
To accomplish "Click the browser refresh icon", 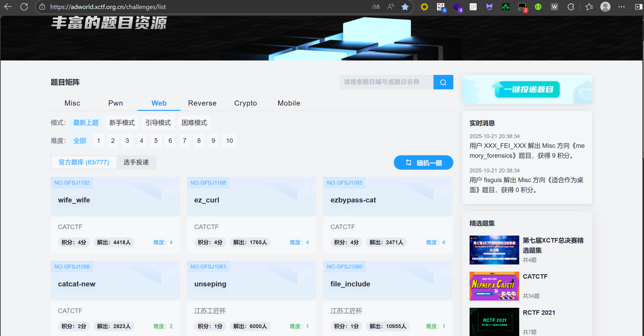I will click(24, 7).
